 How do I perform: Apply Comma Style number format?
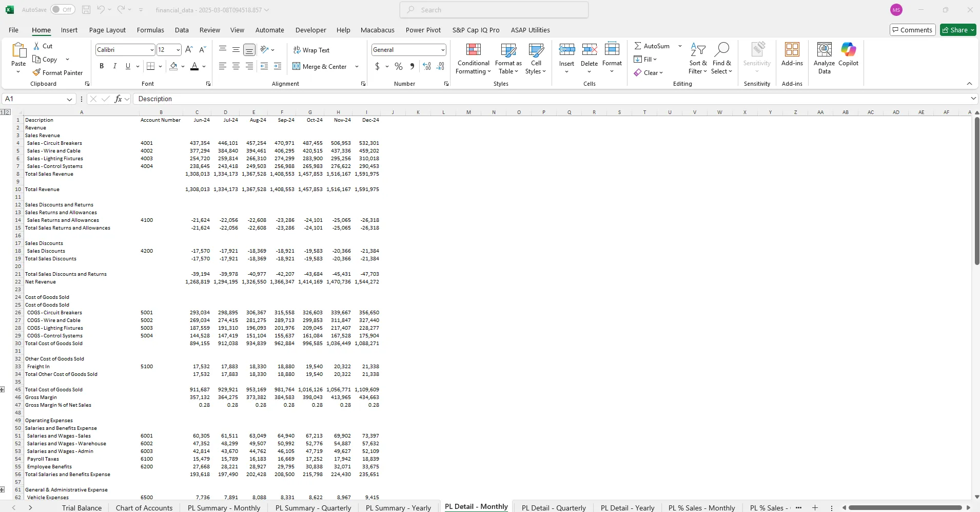tap(412, 66)
